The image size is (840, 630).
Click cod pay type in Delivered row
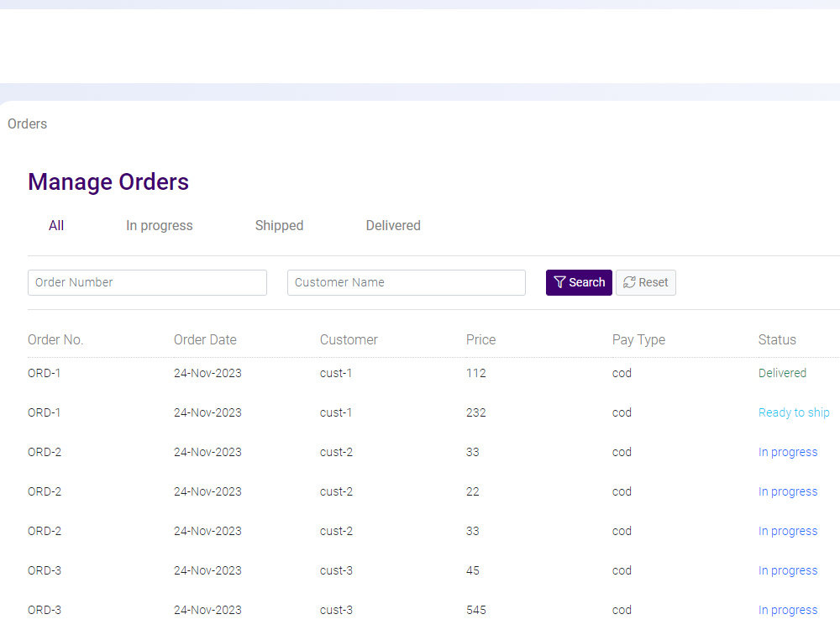(622, 373)
